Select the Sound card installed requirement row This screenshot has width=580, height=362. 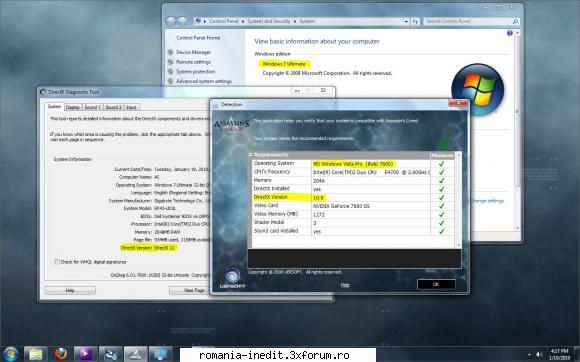(x=353, y=231)
